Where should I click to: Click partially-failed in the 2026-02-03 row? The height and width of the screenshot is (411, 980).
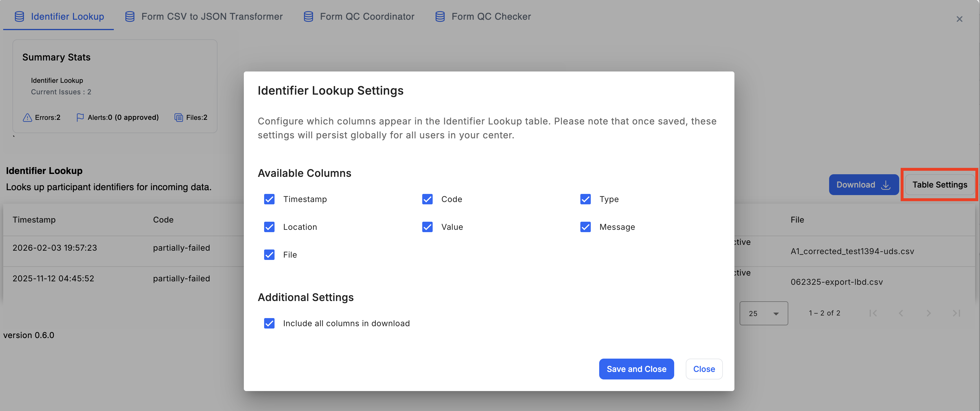pos(182,248)
